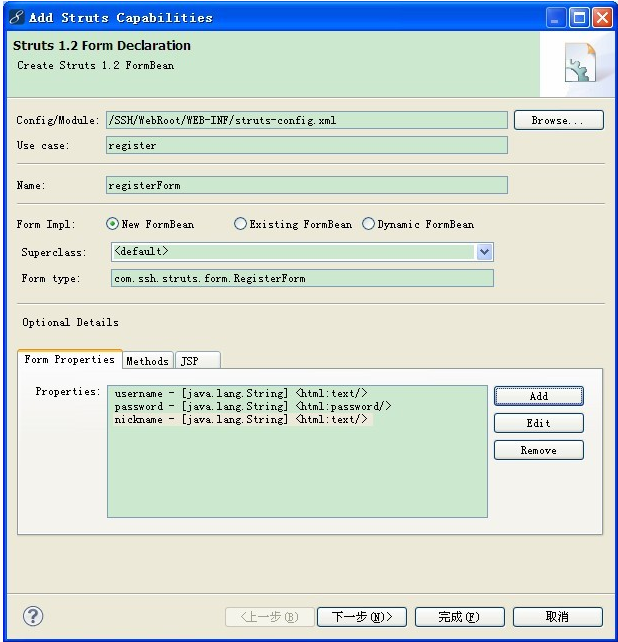618x642 pixels.
Task: Go to next step with 下一步(N)> button
Action: [x=362, y=617]
